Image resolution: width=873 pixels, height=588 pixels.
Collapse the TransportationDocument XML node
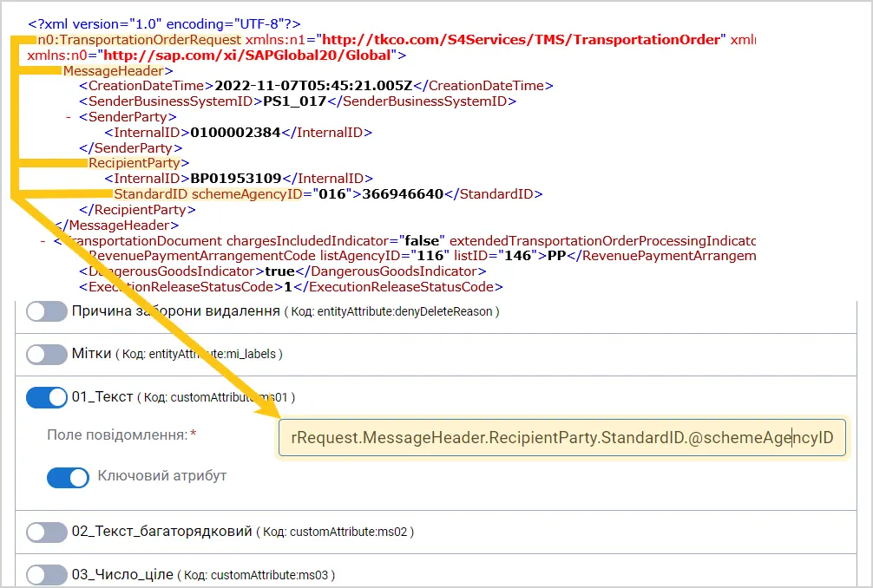[x=43, y=241]
